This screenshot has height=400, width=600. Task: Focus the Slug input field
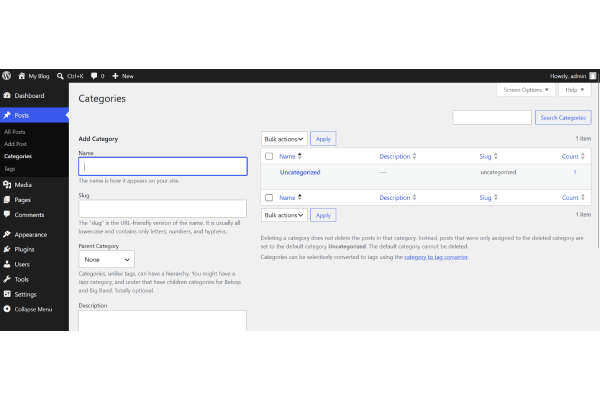163,209
